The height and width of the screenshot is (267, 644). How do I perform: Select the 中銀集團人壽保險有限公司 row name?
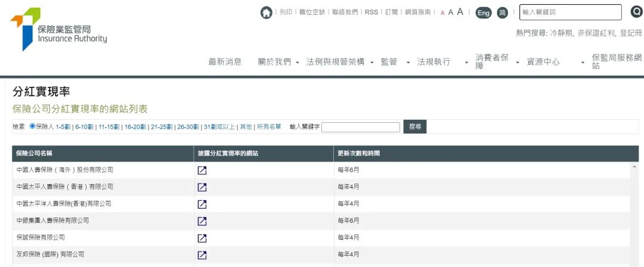52,221
